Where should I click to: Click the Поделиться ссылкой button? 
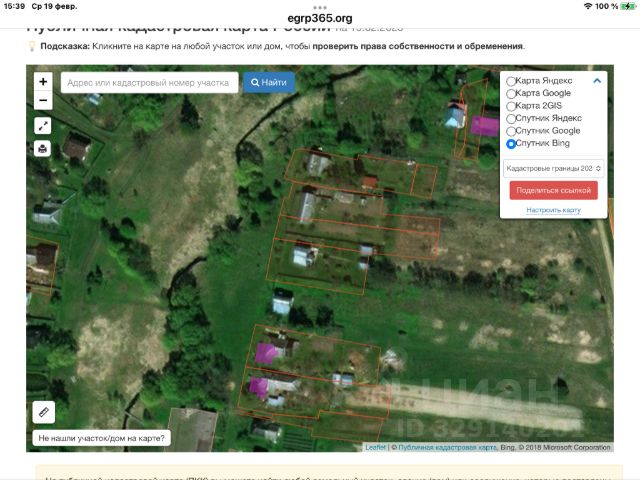[x=553, y=190]
